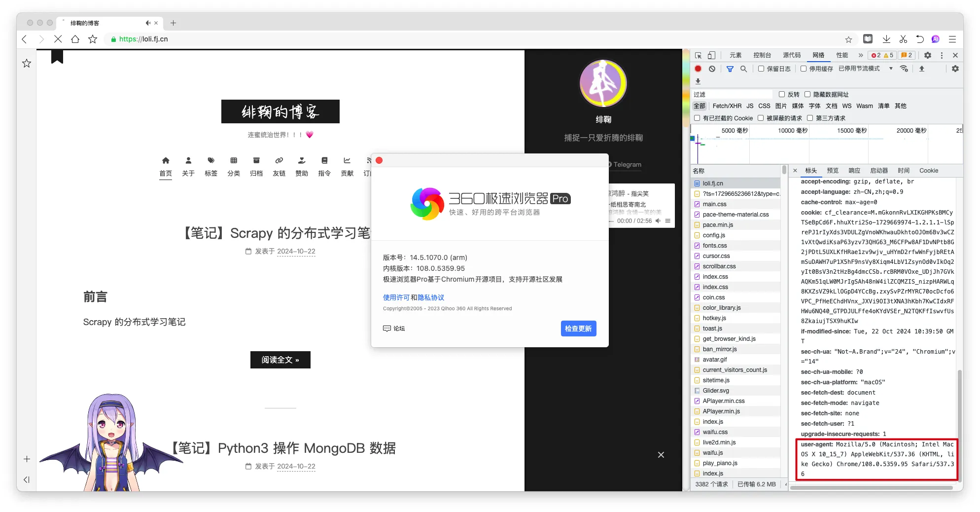Click the red network recording button
980x512 pixels.
698,69
